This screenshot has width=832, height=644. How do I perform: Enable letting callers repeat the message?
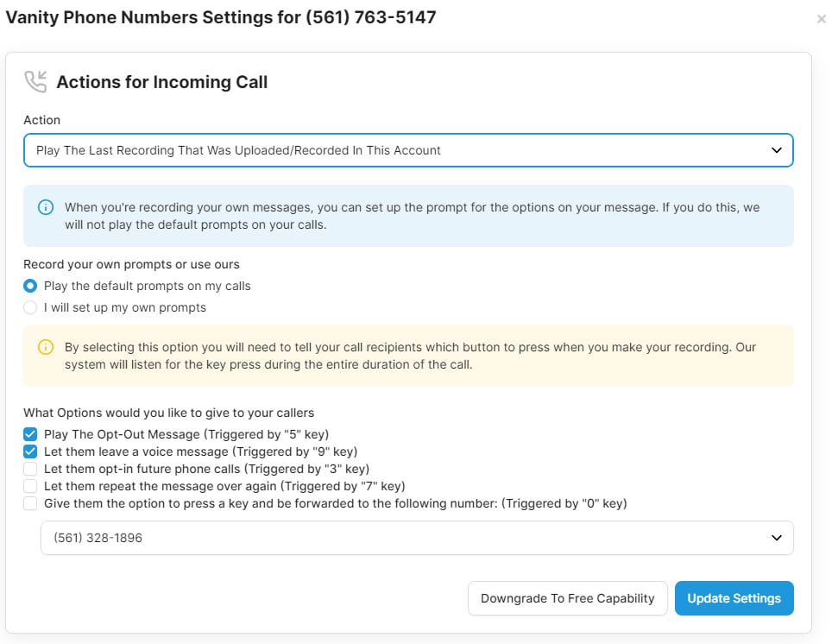31,486
